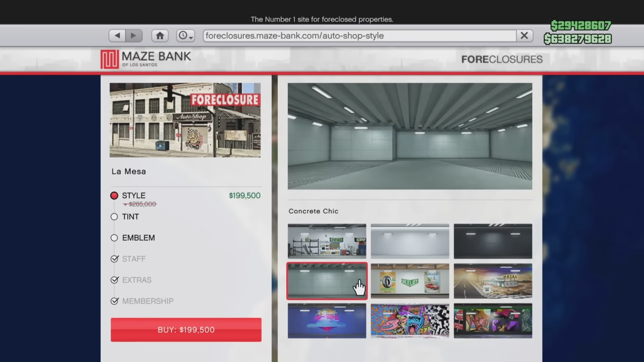Click the Concrete Chic style label
Viewport: 644px width, 362px height.
click(313, 211)
